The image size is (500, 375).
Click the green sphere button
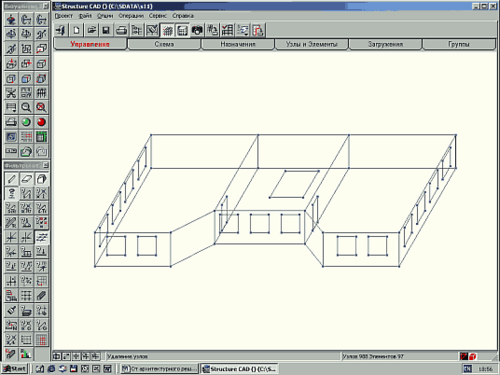[26, 122]
